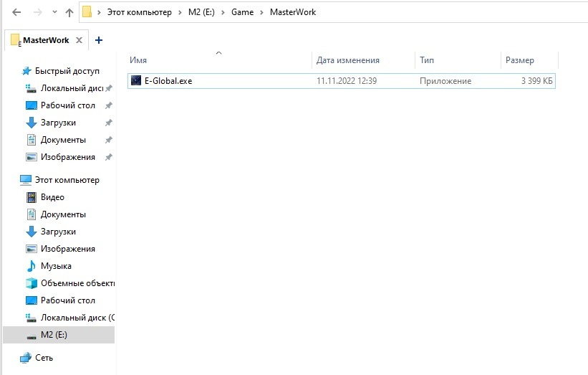Image resolution: width=588 pixels, height=375 pixels.
Task: Open the 'Музыка' folder
Action: [56, 266]
